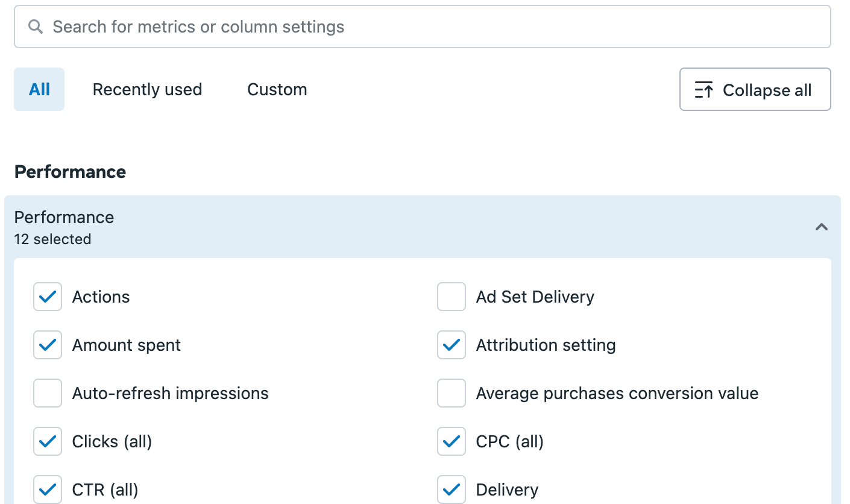
Task: Collapse Performance section with the chevron
Action: (821, 227)
